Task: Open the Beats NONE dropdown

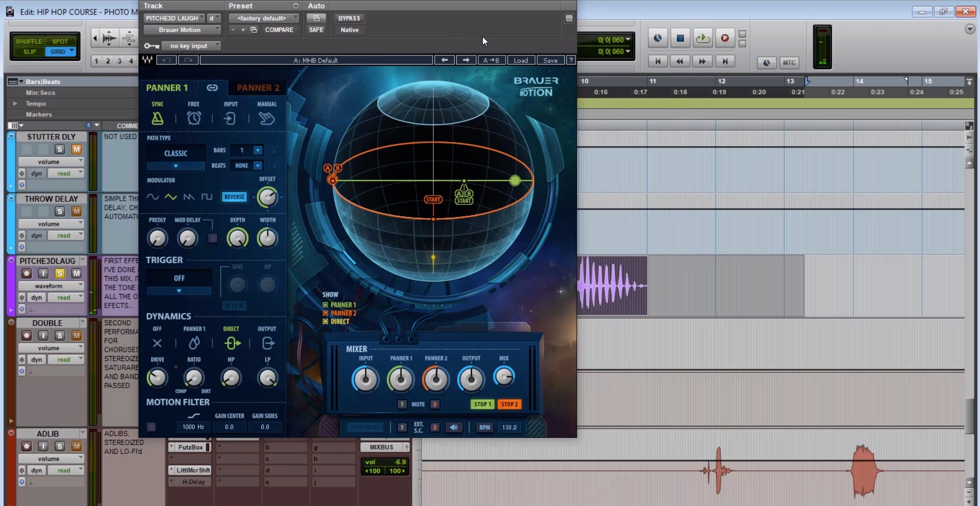Action: (x=258, y=165)
